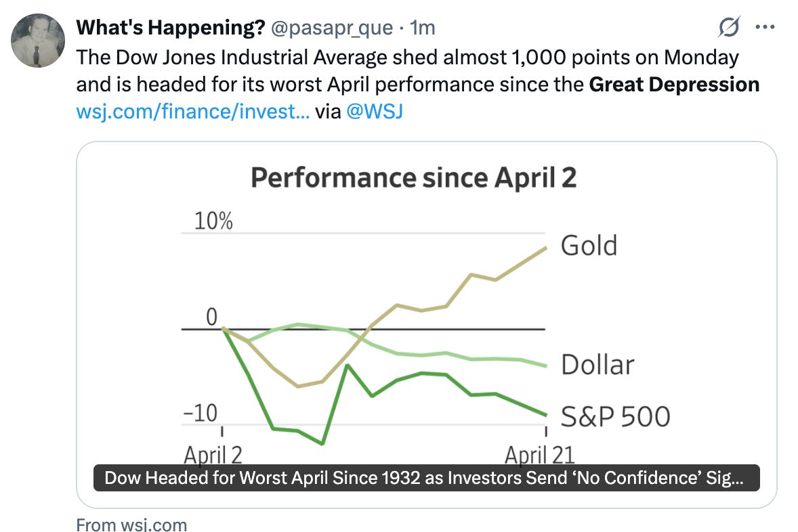The height and width of the screenshot is (532, 798).
Task: Click the S&P 500 label in chart
Action: [x=615, y=416]
